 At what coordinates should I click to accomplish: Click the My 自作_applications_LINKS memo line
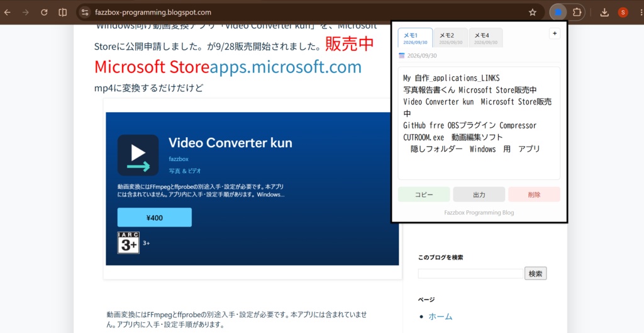[x=452, y=78]
